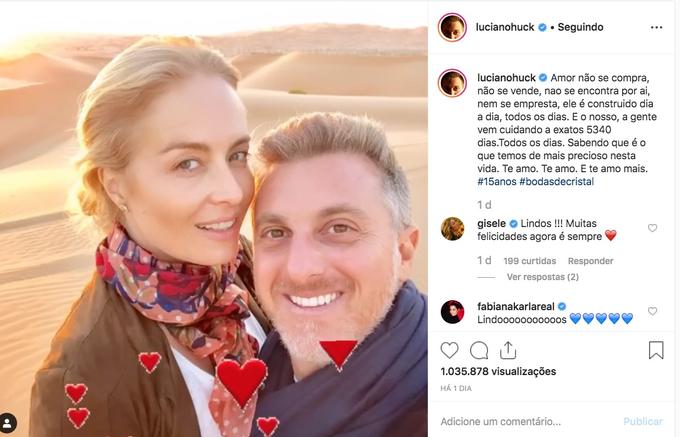Toggle the Seguindo follow status
This screenshot has width=680, height=437.
[580, 27]
